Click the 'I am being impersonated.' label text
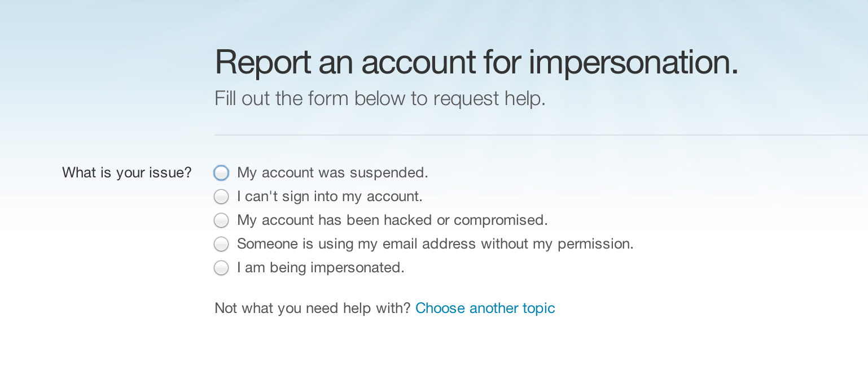The width and height of the screenshot is (868, 374). coord(321,268)
